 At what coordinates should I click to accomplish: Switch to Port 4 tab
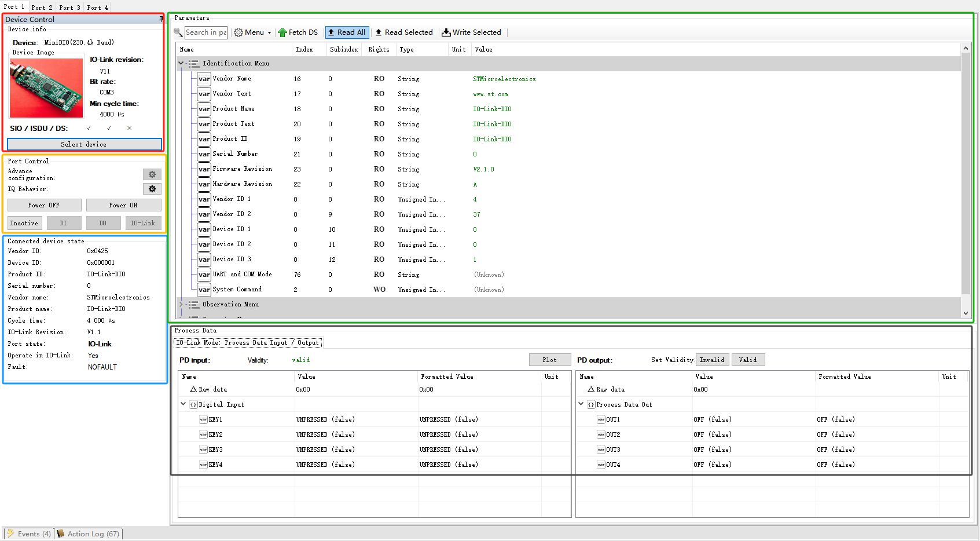point(97,8)
